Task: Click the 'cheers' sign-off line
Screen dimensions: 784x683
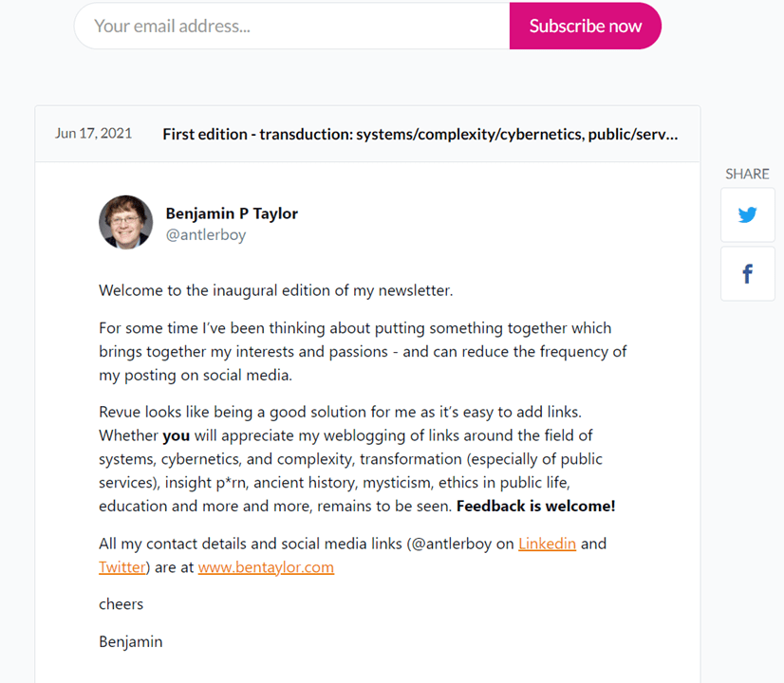Action: coord(121,603)
